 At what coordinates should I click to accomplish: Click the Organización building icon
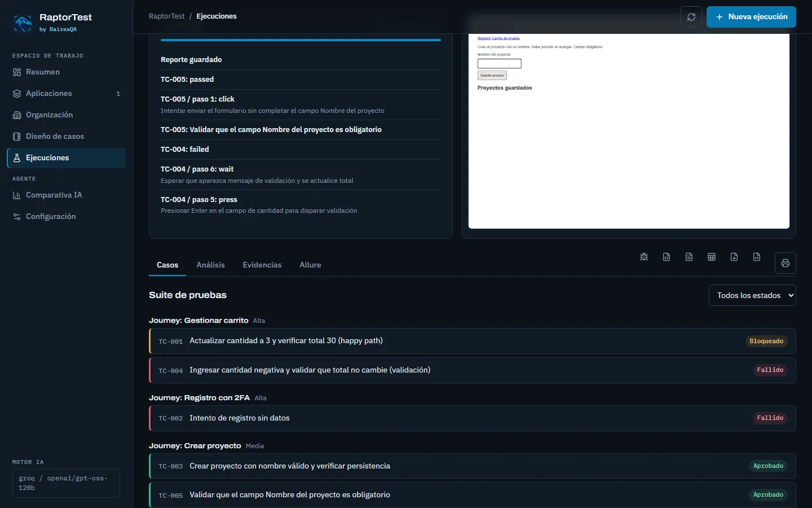click(x=17, y=115)
